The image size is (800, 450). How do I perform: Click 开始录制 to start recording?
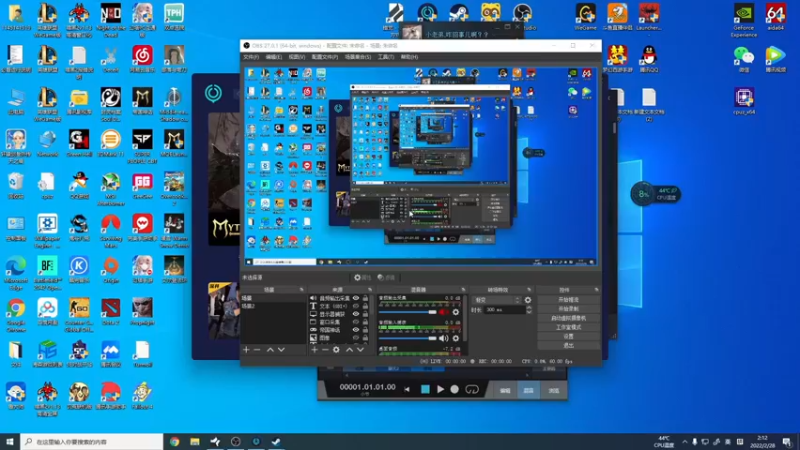(568, 309)
